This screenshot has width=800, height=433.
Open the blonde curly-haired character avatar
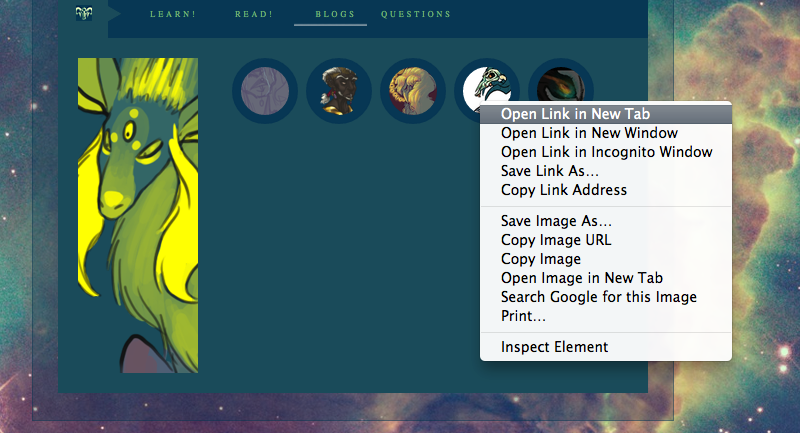coord(413,91)
